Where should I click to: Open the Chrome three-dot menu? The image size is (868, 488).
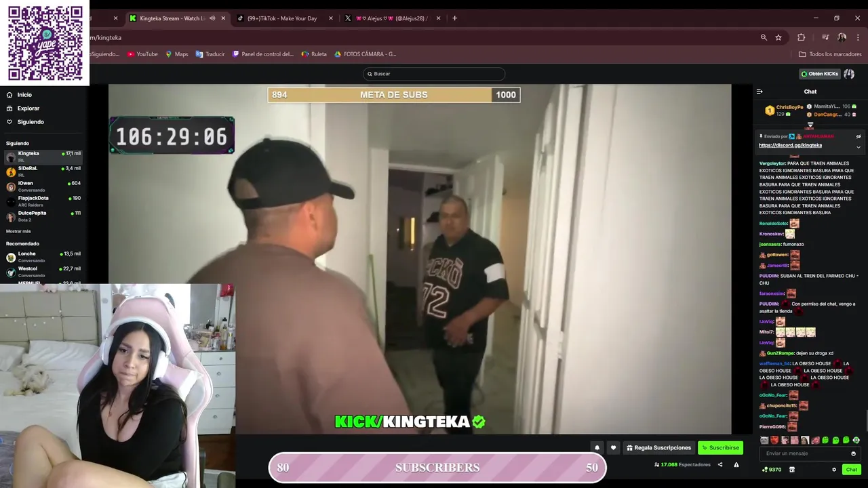pyautogui.click(x=858, y=37)
